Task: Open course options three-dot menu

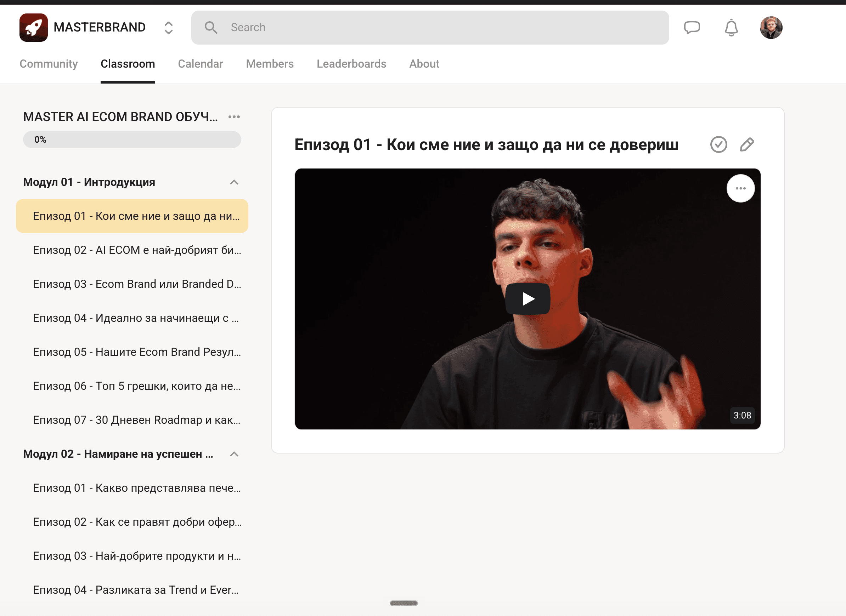Action: point(234,117)
